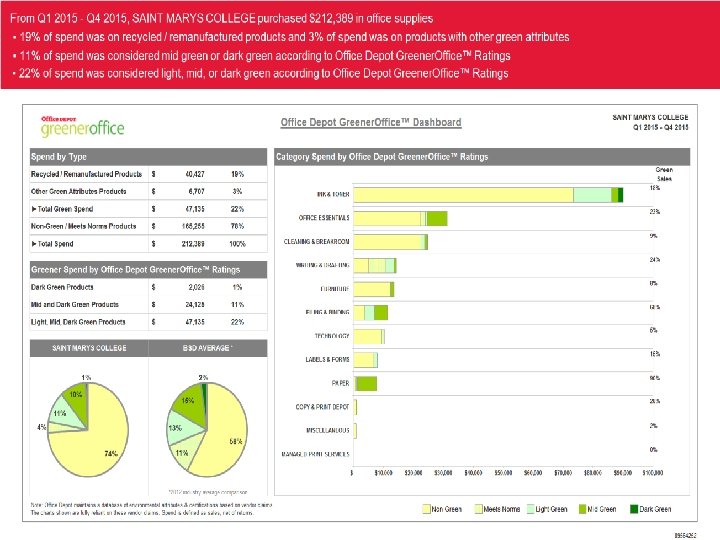Click the Office Depot greeneroffice logo
720x540 pixels.
coord(83,127)
